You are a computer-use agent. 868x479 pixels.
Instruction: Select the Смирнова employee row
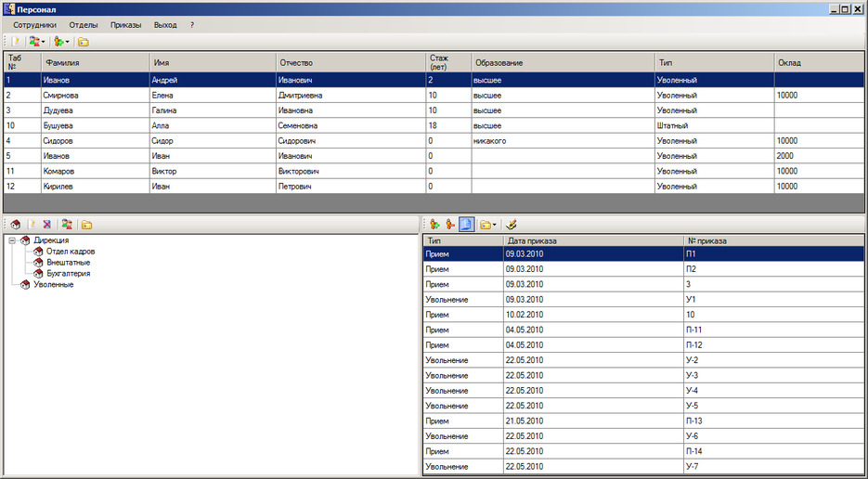pyautogui.click(x=434, y=96)
